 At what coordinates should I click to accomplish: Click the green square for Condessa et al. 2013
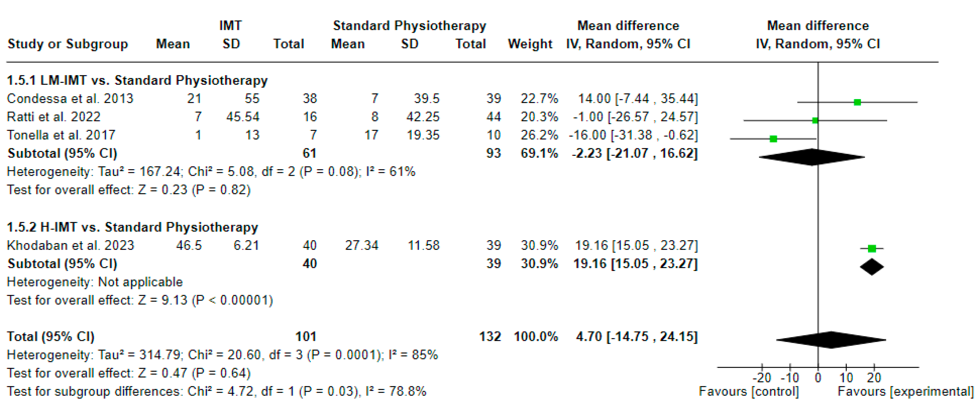click(x=857, y=102)
